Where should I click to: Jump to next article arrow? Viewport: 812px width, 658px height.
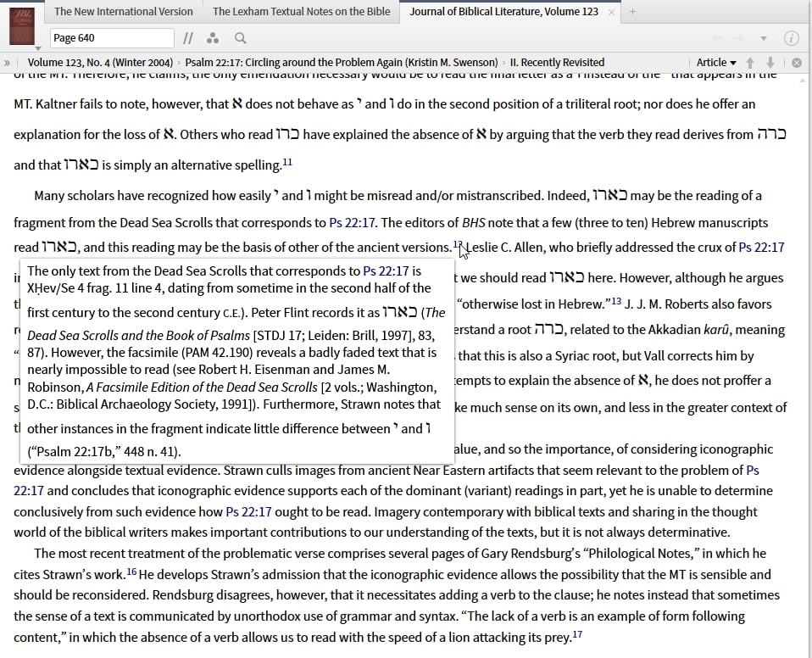click(x=770, y=63)
